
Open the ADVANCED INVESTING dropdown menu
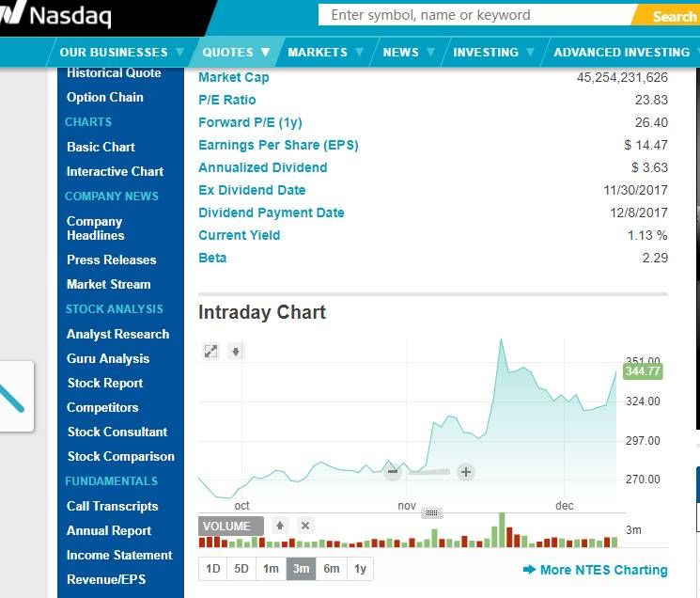pos(624,53)
